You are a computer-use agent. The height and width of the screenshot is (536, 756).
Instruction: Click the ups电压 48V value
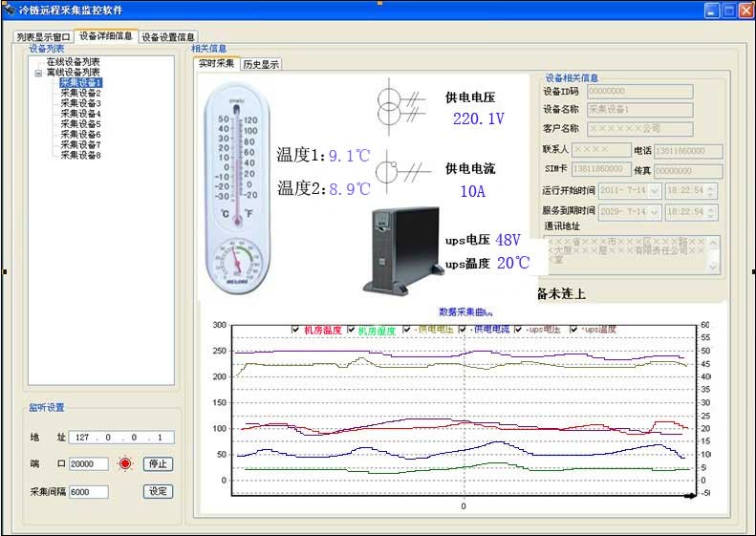[508, 240]
